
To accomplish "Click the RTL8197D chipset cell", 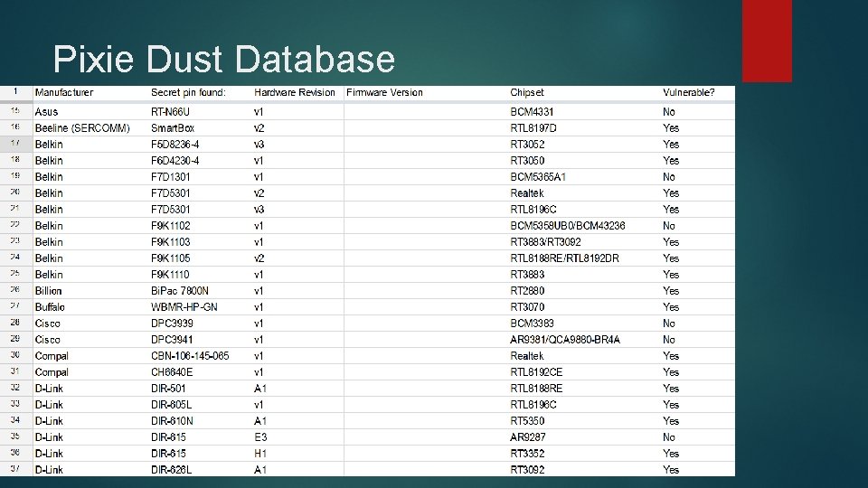I will 533,128.
